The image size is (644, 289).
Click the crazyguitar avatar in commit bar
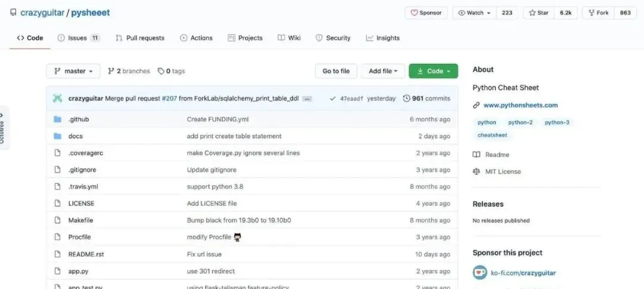click(x=57, y=98)
